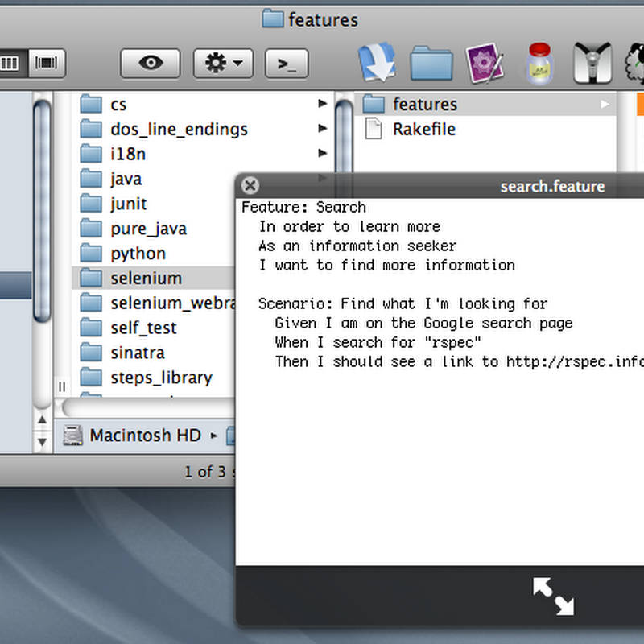This screenshot has height=644, width=644.
Task: Click the '1 of 3' status bar text
Action: [x=205, y=472]
